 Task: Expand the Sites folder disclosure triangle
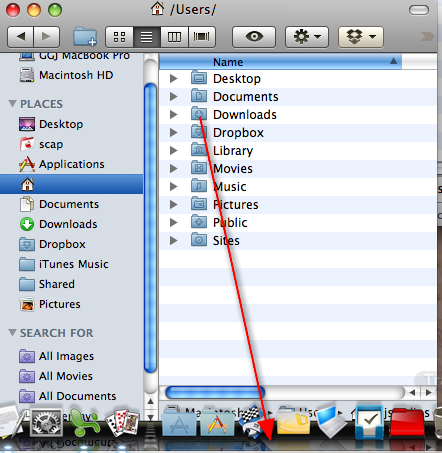click(x=173, y=241)
